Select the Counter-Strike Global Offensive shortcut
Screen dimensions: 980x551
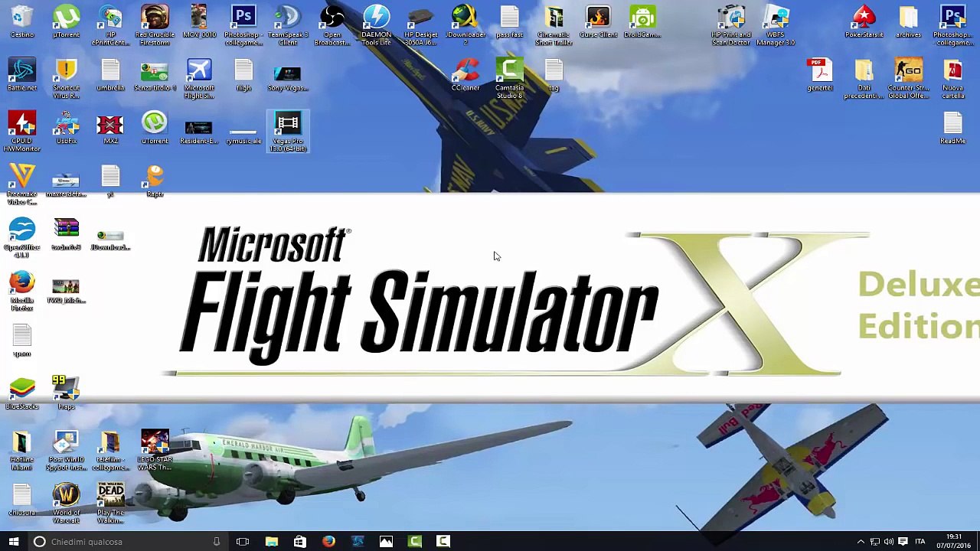coord(909,78)
